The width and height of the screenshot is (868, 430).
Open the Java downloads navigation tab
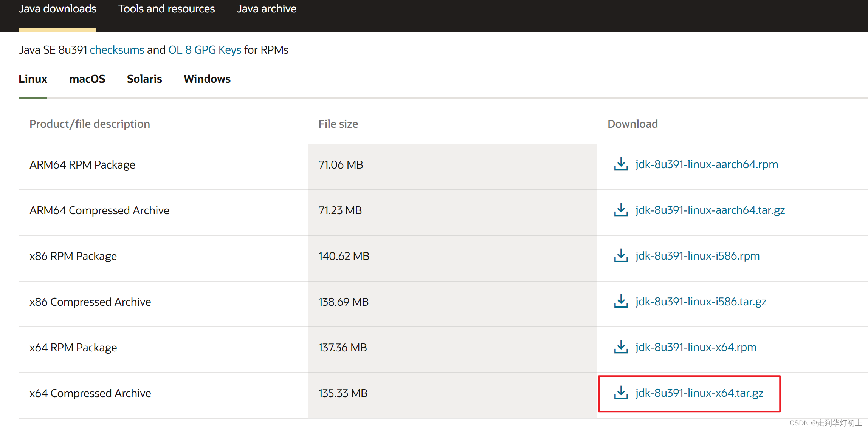(x=57, y=9)
